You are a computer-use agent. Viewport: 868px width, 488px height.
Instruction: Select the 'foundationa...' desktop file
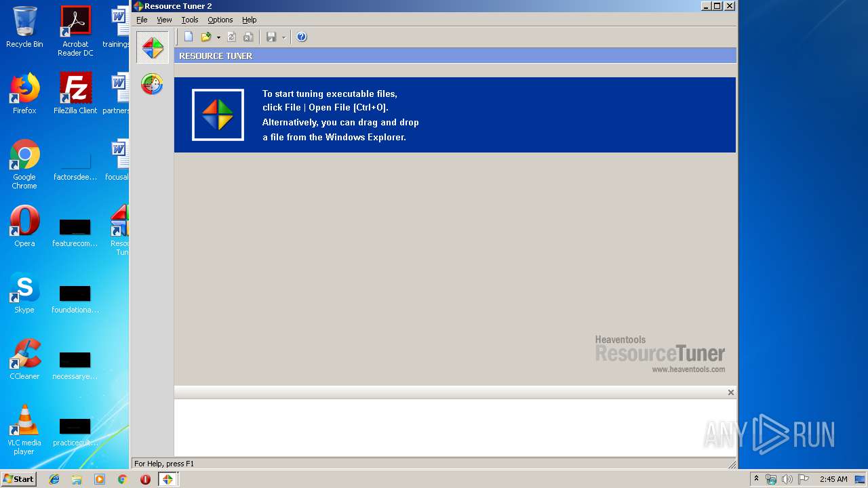[x=75, y=299]
